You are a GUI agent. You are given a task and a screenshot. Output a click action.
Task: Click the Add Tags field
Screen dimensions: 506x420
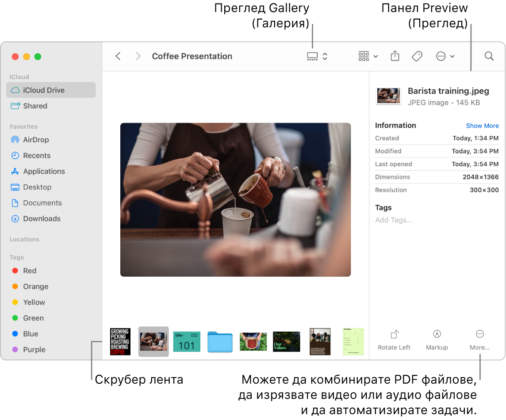coord(393,220)
